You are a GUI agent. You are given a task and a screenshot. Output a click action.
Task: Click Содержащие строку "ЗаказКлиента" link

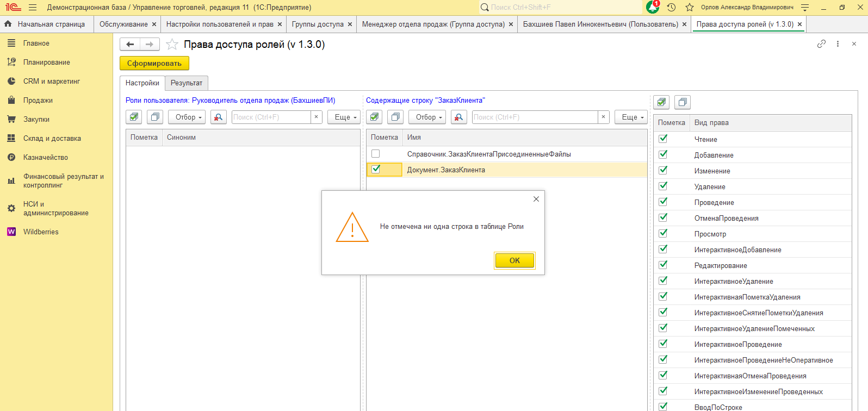(x=425, y=101)
